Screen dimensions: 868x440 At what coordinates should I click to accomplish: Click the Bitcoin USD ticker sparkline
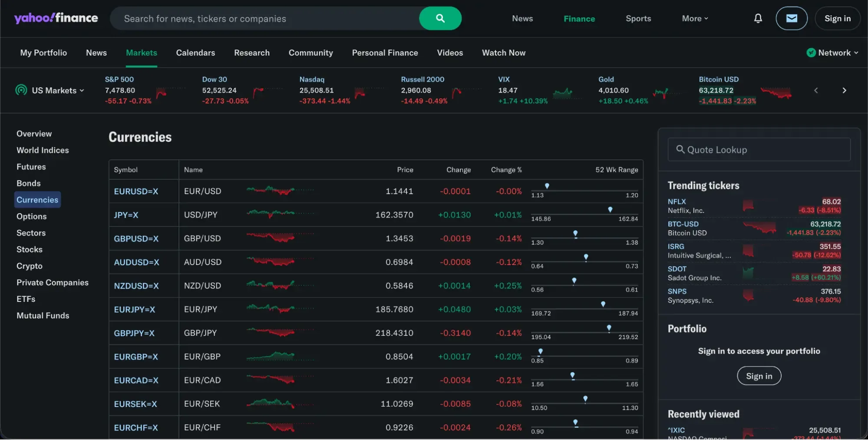coord(776,93)
